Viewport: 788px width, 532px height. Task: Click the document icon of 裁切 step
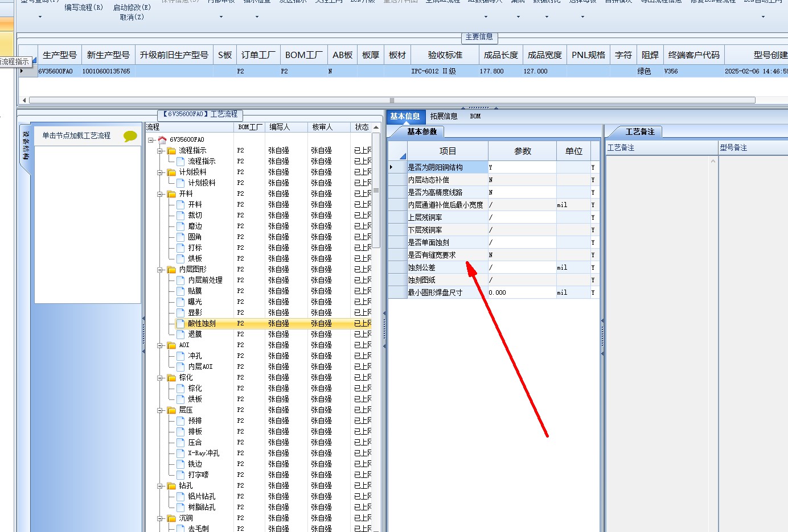click(x=180, y=216)
